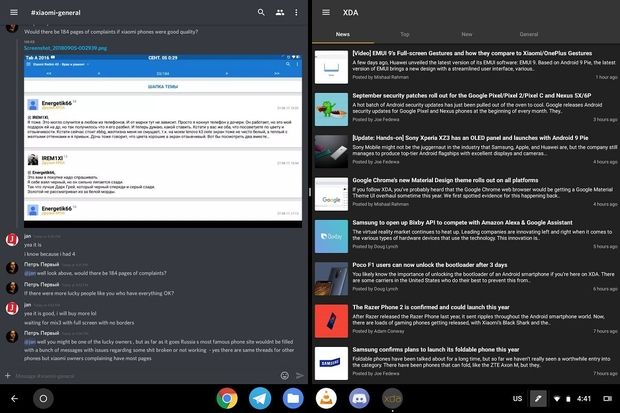Open Discord's three-dot overflow menu
The image size is (620, 413).
(x=296, y=13)
